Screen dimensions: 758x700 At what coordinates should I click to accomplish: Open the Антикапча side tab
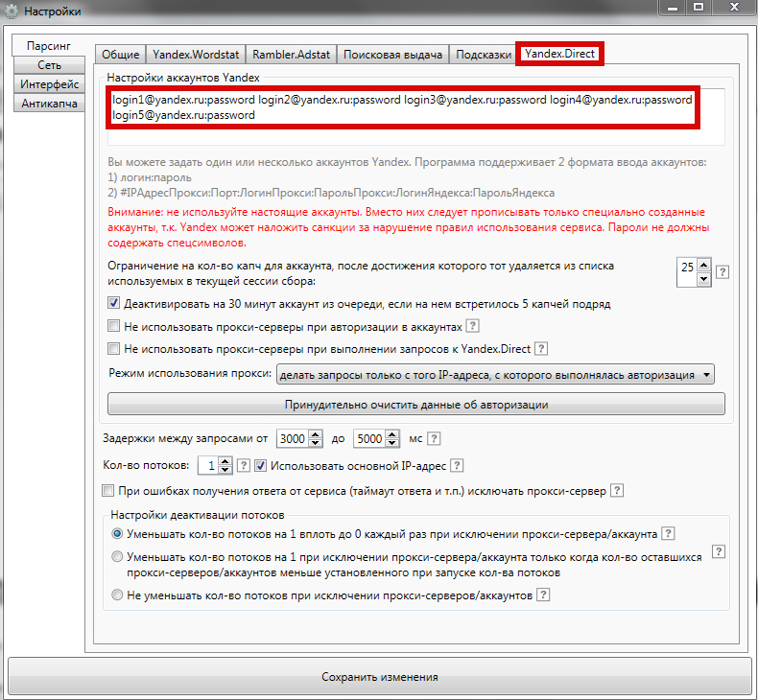(49, 104)
